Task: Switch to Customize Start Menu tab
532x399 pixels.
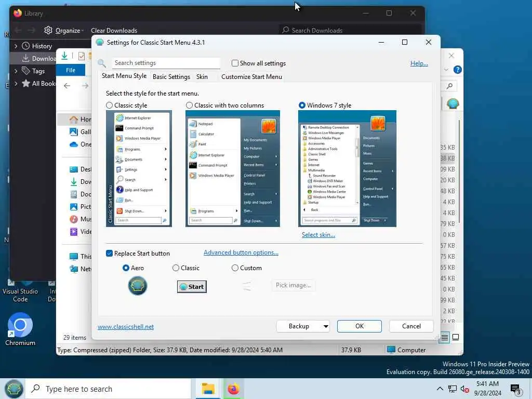Action: pyautogui.click(x=252, y=77)
